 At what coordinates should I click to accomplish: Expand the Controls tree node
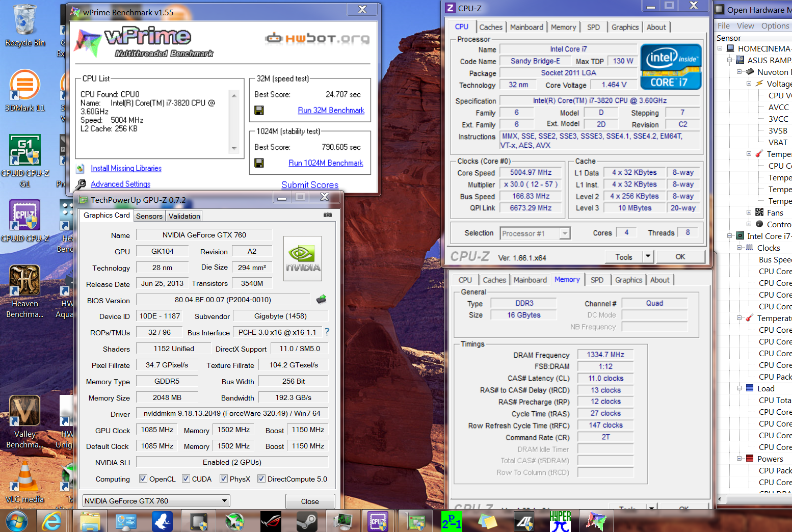[x=749, y=224]
